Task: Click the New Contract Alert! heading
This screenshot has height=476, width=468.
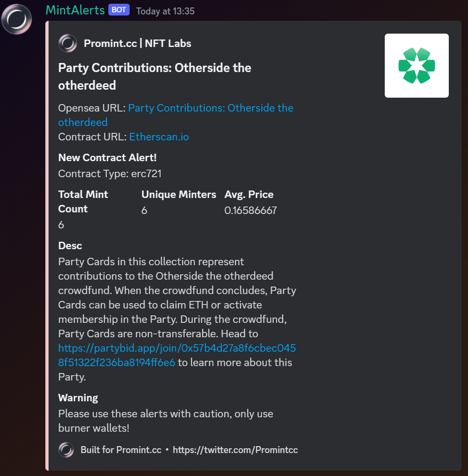Action: (107, 157)
